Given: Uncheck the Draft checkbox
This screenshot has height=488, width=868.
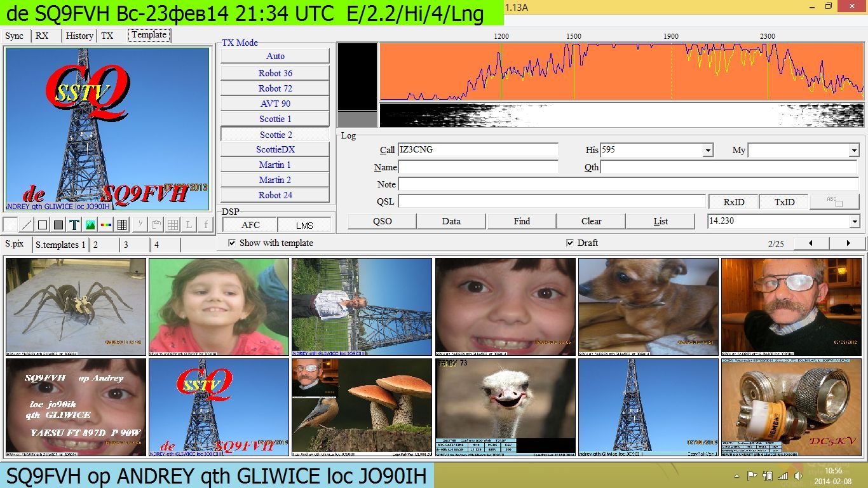Looking at the screenshot, I should pyautogui.click(x=570, y=243).
